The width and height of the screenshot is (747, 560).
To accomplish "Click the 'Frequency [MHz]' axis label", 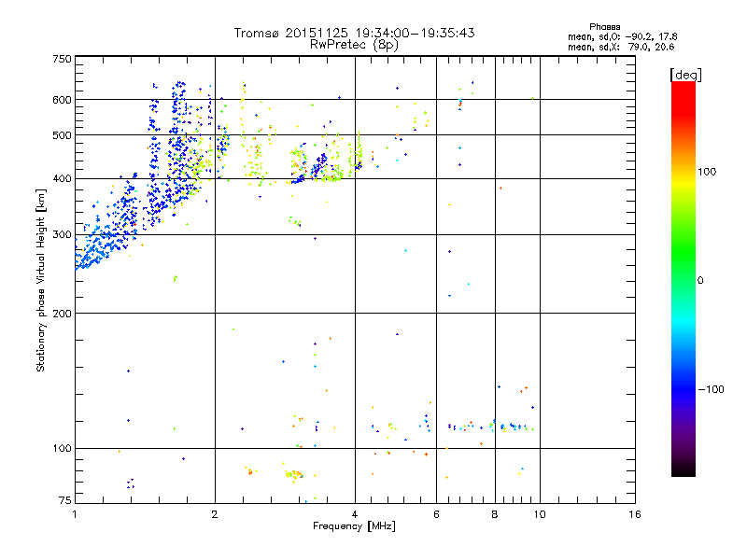I will (x=354, y=526).
